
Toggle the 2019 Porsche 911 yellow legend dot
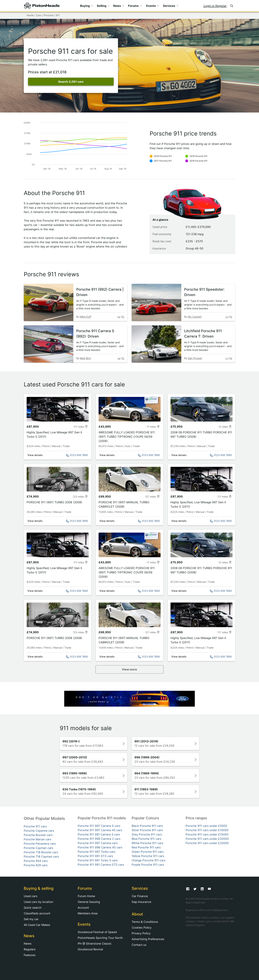coord(151,156)
